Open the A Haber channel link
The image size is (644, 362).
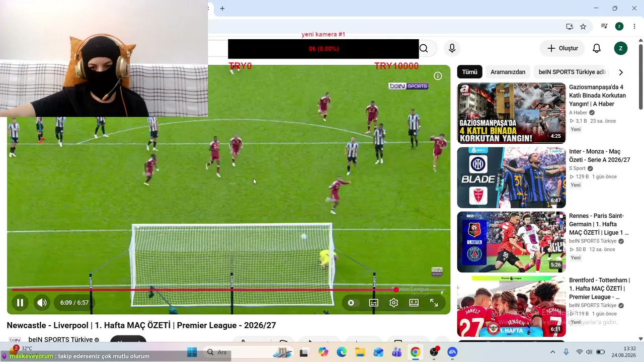(x=578, y=113)
